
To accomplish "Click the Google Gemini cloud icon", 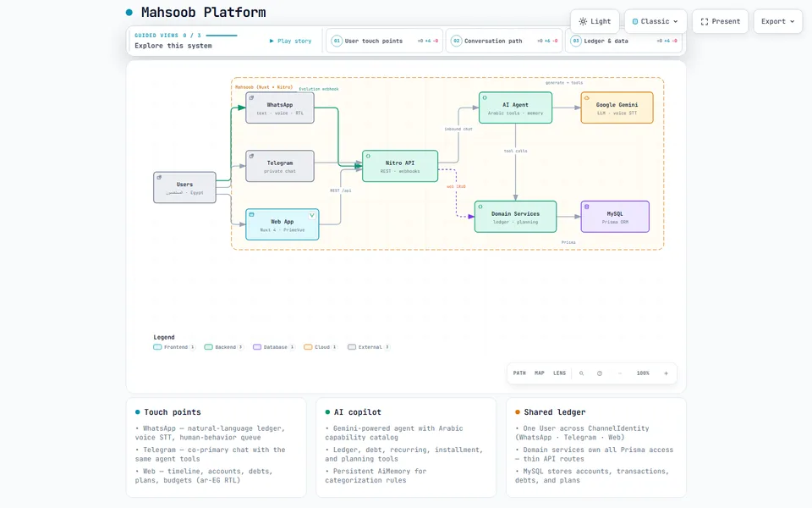I will point(587,97).
